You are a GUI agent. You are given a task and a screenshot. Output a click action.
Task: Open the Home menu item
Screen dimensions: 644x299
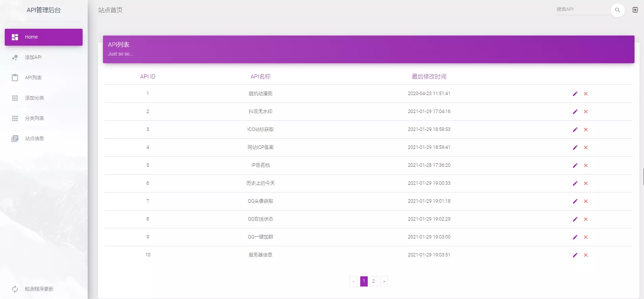44,37
